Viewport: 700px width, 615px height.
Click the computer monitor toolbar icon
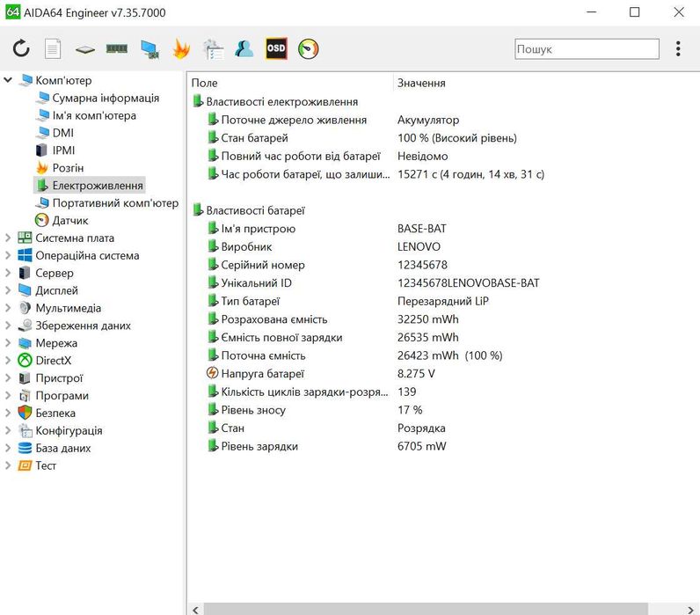(x=149, y=48)
